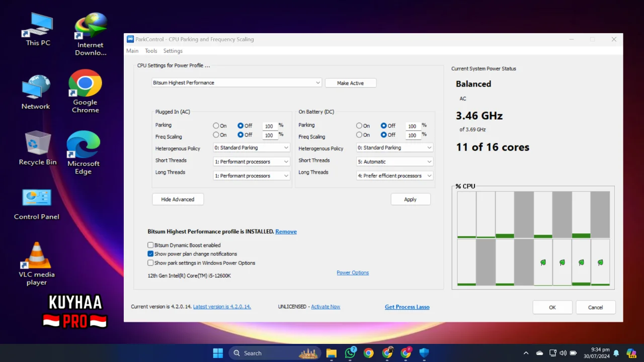
Task: Click Plugged In Freq Scaling percent field
Action: tap(270, 135)
